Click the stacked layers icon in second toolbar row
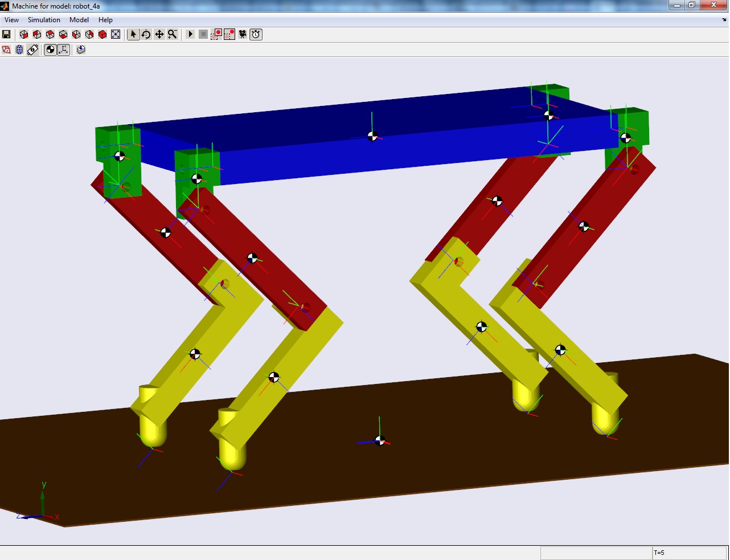Image resolution: width=730 pixels, height=560 pixels. pos(81,50)
